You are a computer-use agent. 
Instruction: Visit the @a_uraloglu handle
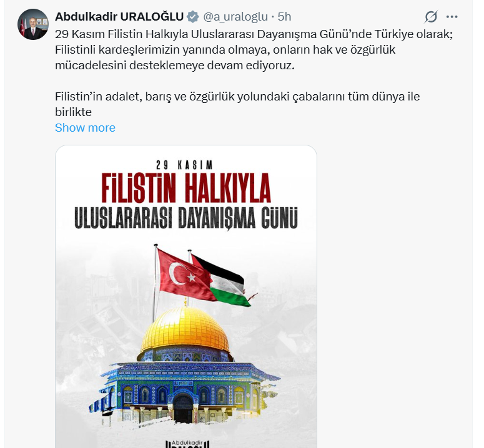[x=235, y=17]
